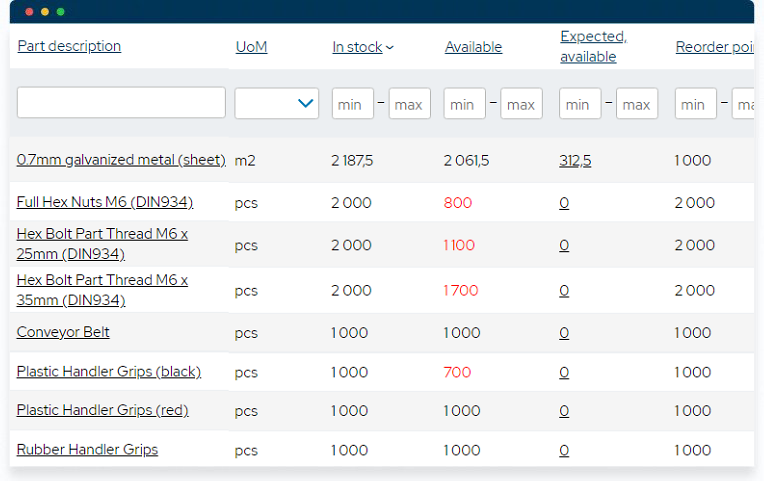
Task: Open Conveyor Belt part
Action: (63, 332)
